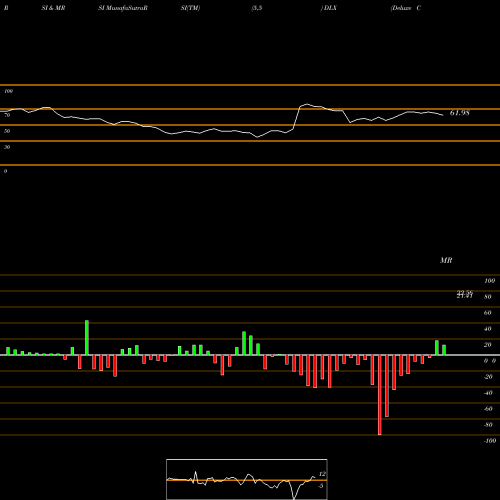
Task: Select the longest red MR bar reaching -100
Action: tap(380, 395)
